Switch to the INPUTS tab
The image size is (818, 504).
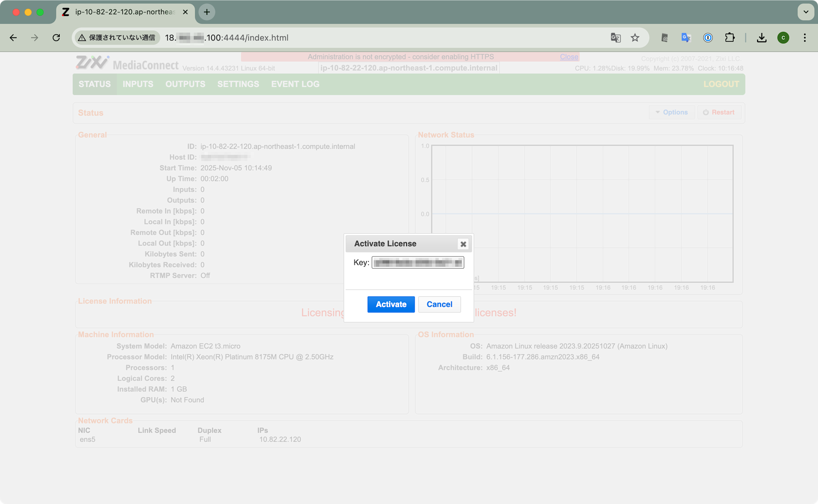[x=138, y=84]
